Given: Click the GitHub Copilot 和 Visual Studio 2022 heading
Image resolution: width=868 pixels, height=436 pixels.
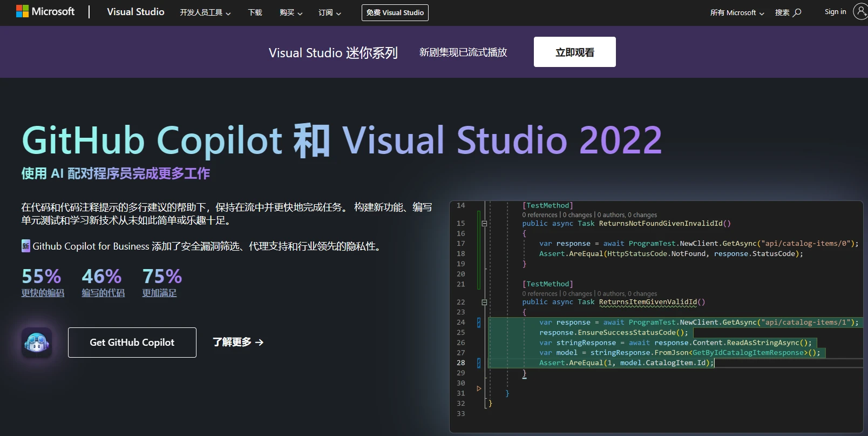Looking at the screenshot, I should (342, 140).
